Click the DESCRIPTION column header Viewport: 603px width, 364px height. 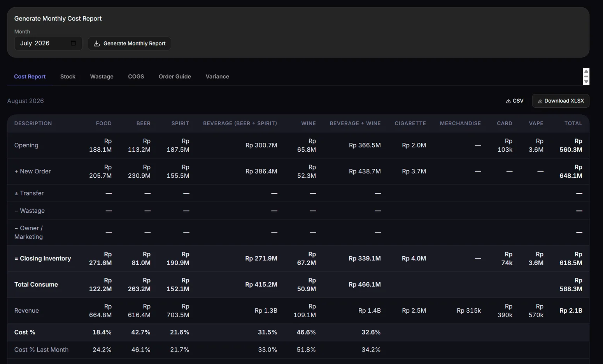(33, 123)
